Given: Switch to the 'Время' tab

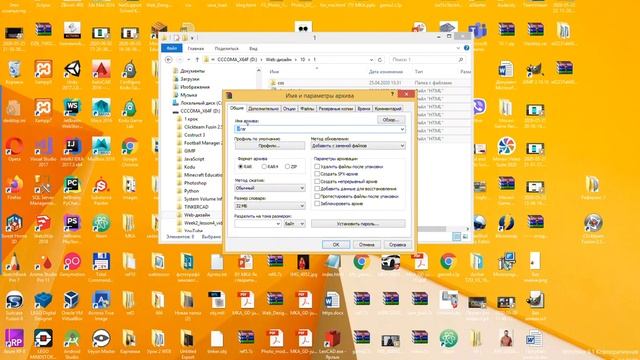Looking at the screenshot, I should click(x=364, y=109).
